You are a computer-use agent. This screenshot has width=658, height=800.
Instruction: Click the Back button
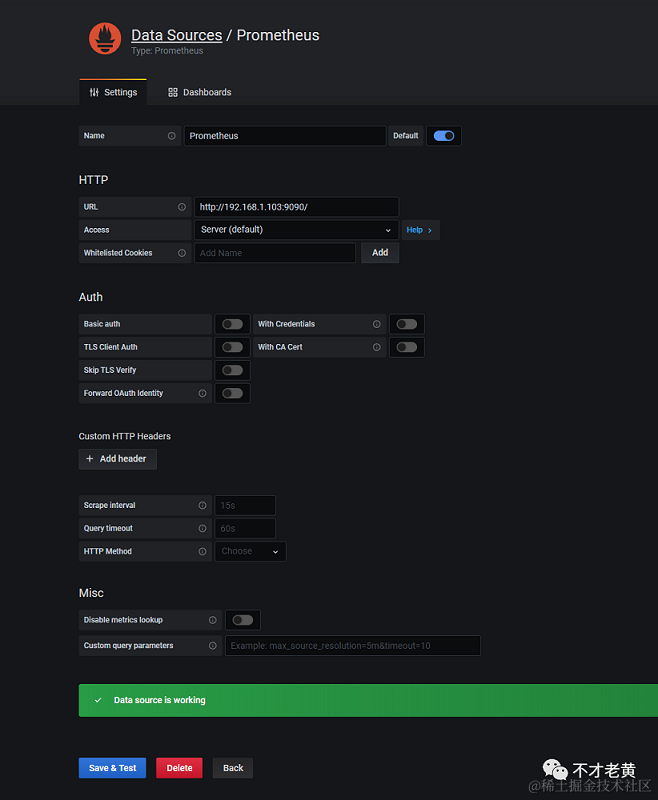[233, 768]
